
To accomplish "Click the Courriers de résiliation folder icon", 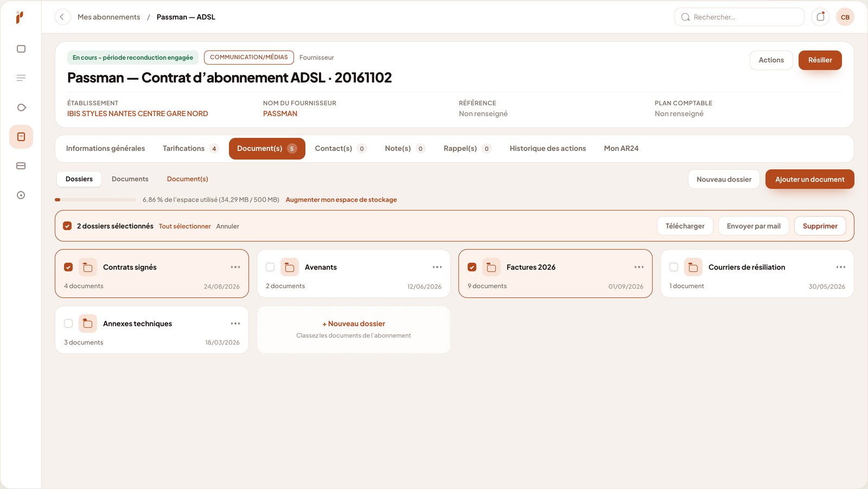I will [693, 267].
